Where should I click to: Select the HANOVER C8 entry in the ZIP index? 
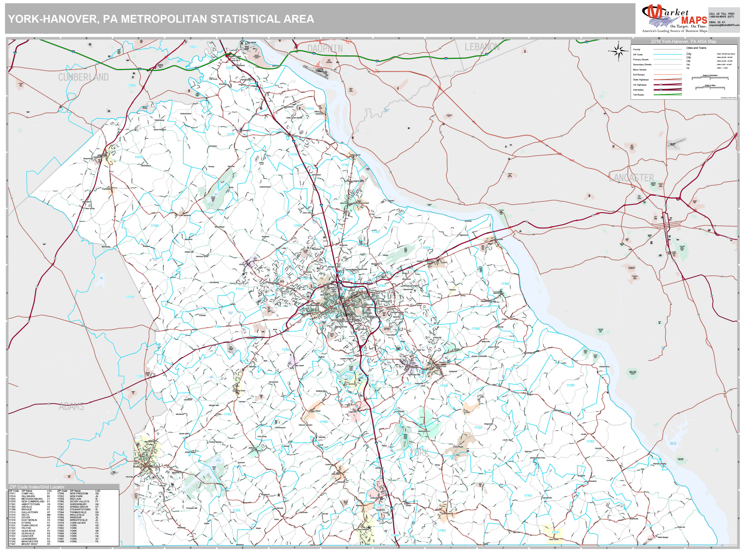point(27,536)
